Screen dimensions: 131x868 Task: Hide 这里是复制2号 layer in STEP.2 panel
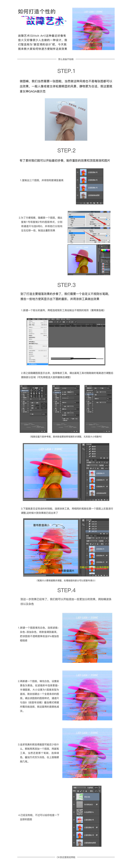coord(78,180)
